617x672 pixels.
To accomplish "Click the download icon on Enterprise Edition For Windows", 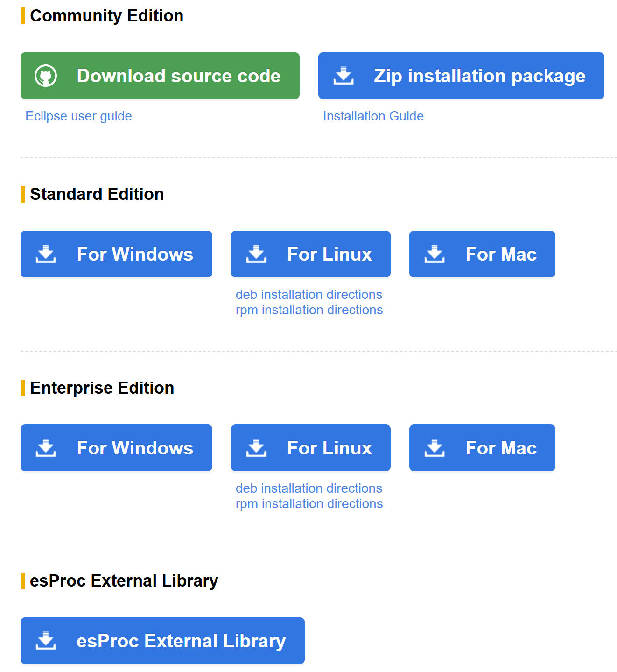I will (46, 448).
